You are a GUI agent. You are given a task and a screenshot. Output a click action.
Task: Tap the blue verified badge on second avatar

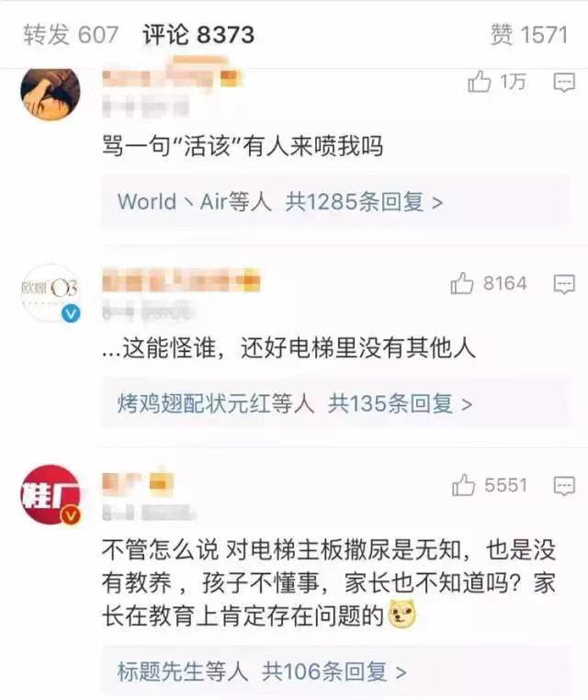71,313
